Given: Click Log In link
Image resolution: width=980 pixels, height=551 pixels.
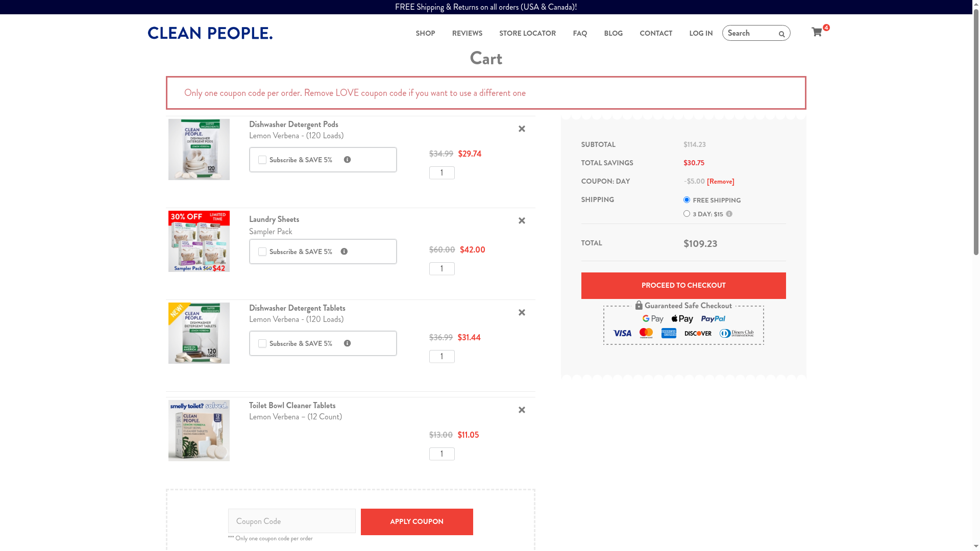Looking at the screenshot, I should (701, 33).
